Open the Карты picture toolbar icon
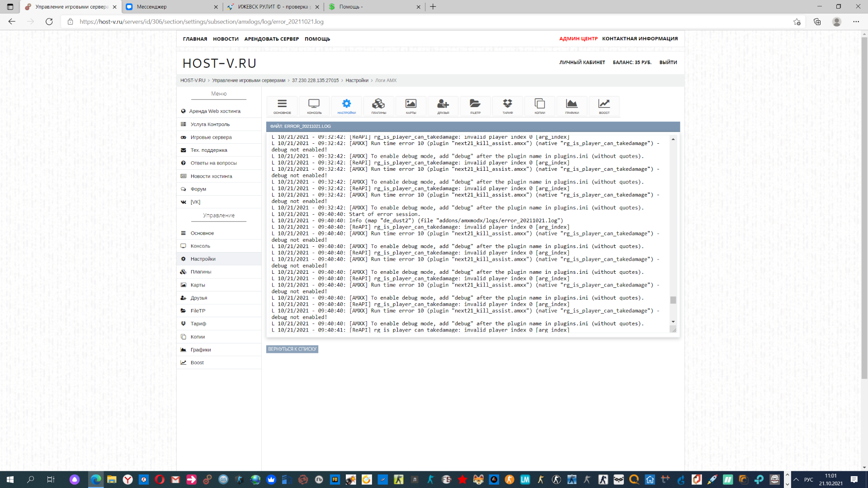Image resolution: width=868 pixels, height=488 pixels. [x=410, y=106]
